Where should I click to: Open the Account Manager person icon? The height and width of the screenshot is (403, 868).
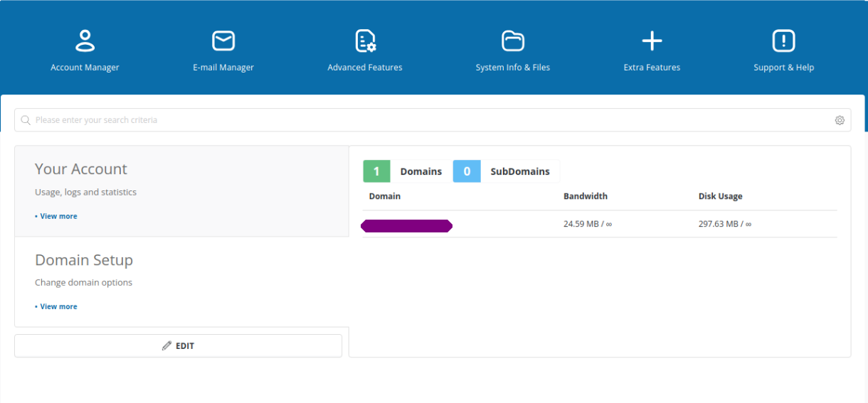pyautogui.click(x=85, y=41)
